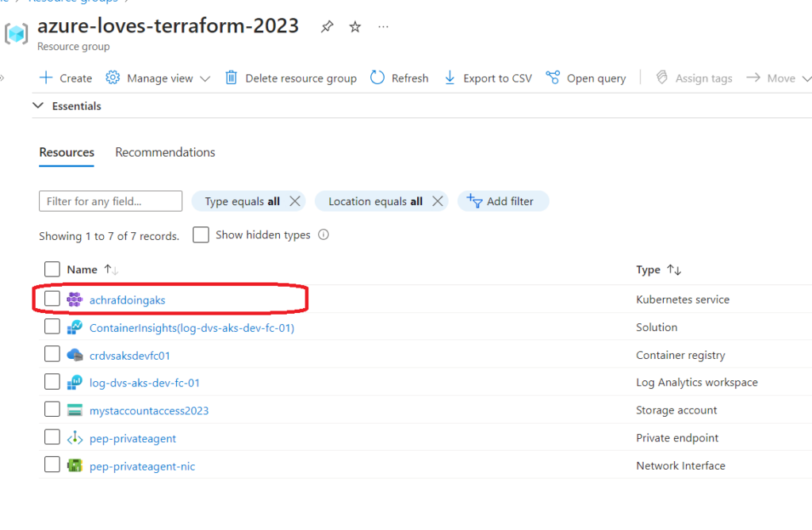
Task: Switch to the Recommendations tab
Action: click(164, 152)
